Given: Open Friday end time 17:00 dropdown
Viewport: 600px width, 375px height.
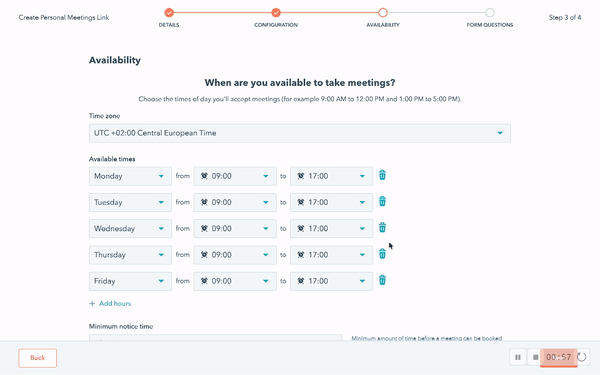Looking at the screenshot, I should (331, 281).
